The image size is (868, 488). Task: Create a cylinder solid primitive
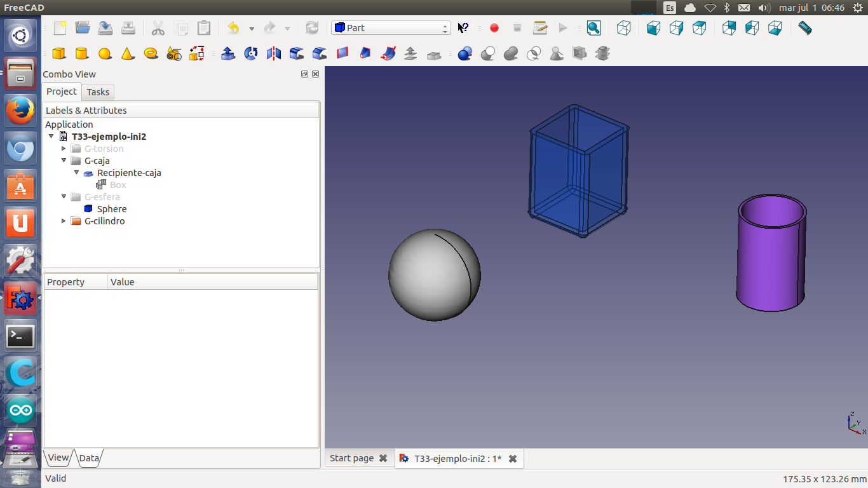pyautogui.click(x=81, y=54)
